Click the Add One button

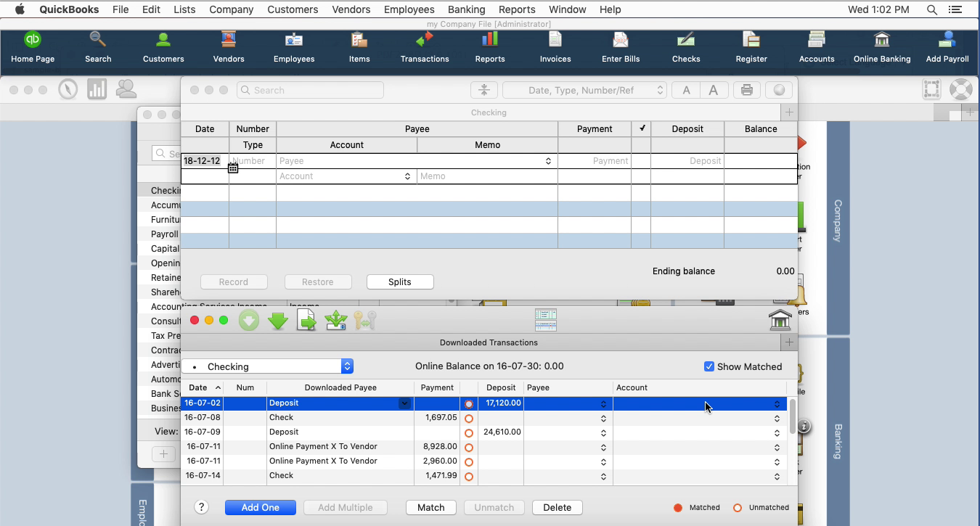[261, 507]
